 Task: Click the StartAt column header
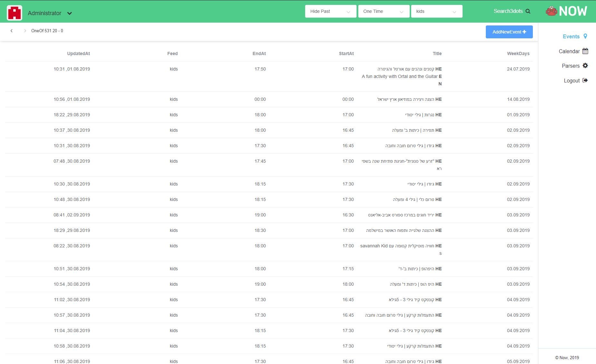tap(346, 53)
